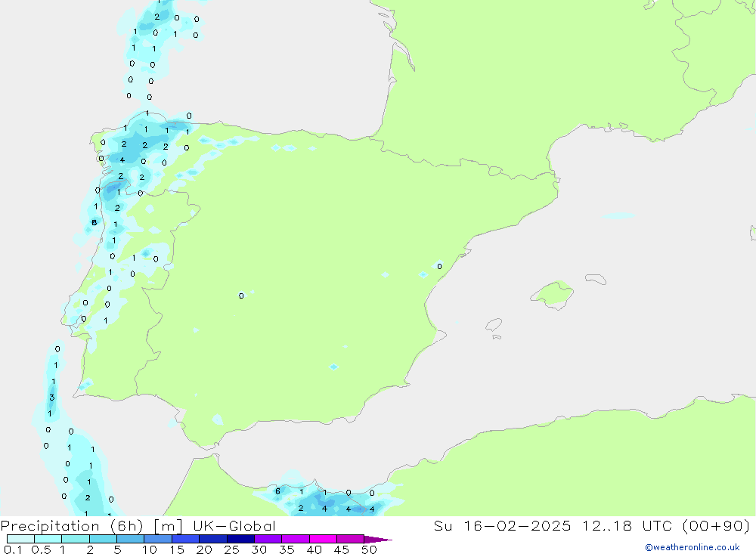Click the 2–5 legend color swatch
Image resolution: width=756 pixels, height=554 pixels.
(103, 539)
